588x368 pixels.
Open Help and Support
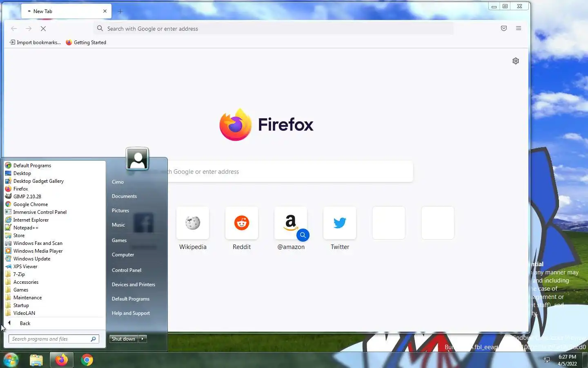tap(131, 313)
